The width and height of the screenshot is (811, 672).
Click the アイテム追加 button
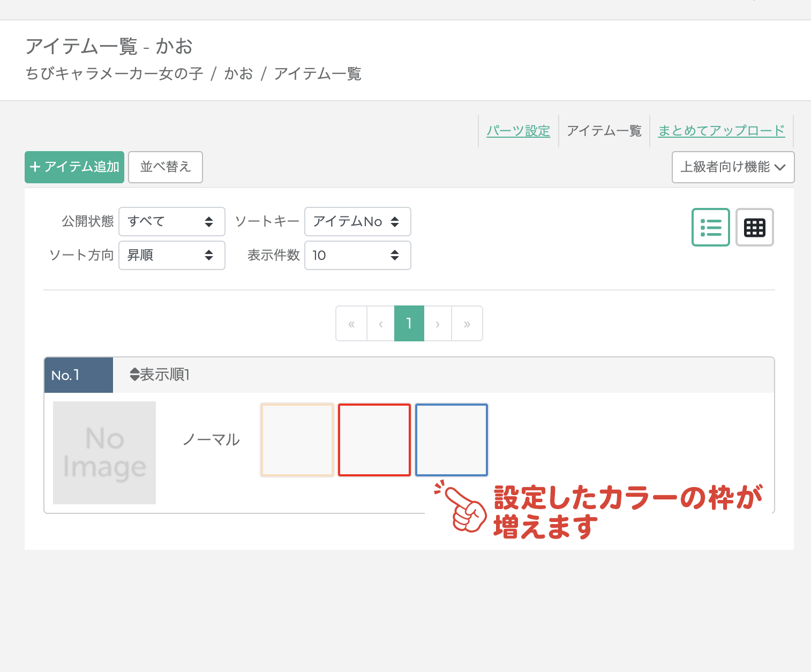[x=74, y=167]
